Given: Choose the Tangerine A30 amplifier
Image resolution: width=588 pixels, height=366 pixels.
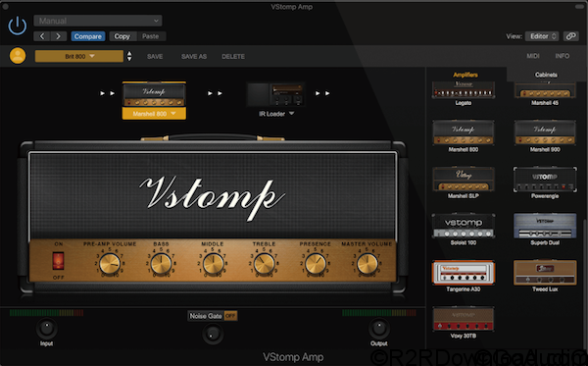Looking at the screenshot, I should 464,276.
